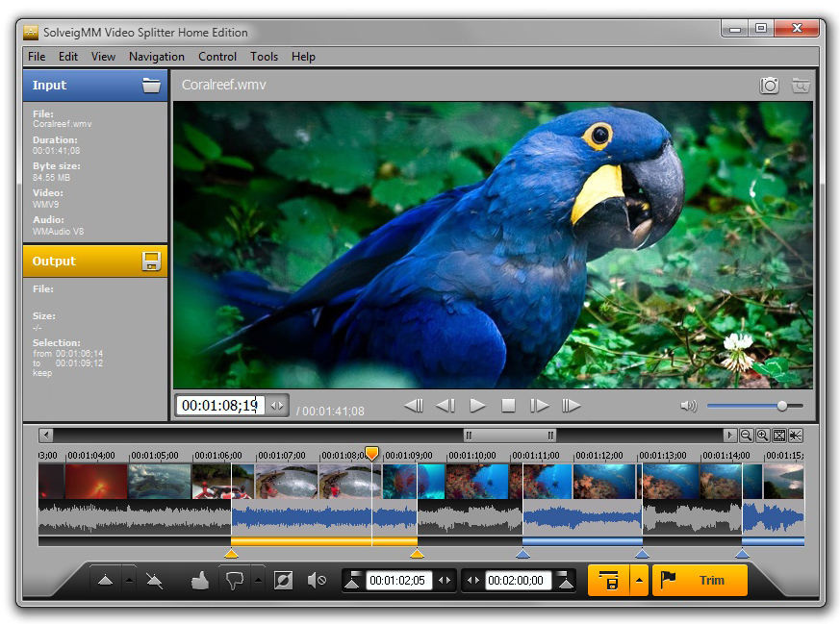Toggle audio mute in bottom toolbar
Image resolution: width=840 pixels, height=624 pixels.
(x=316, y=580)
